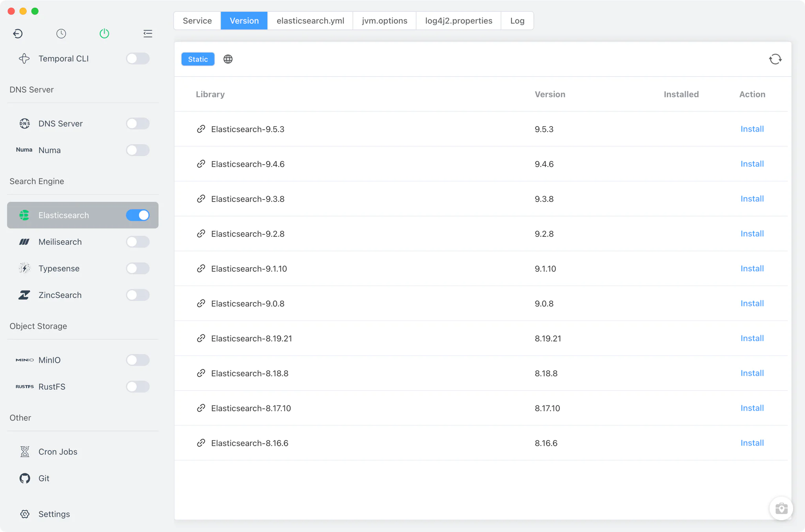The image size is (805, 532).
Task: Install Elasticsearch 8.18.8
Action: pyautogui.click(x=752, y=373)
